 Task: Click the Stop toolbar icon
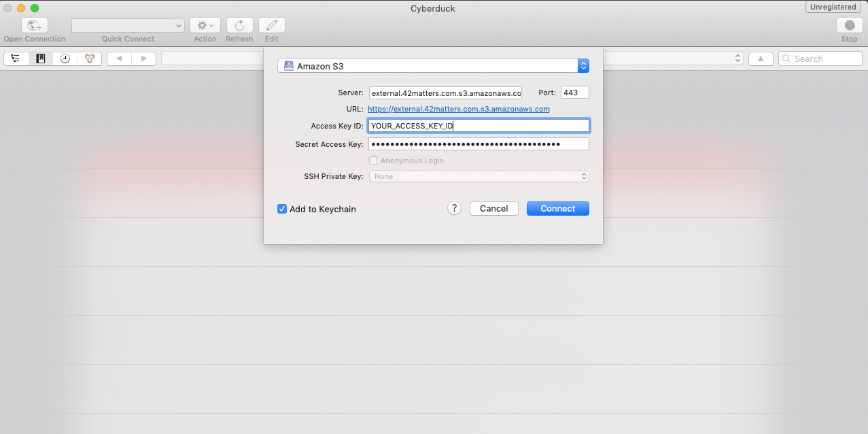[x=850, y=25]
